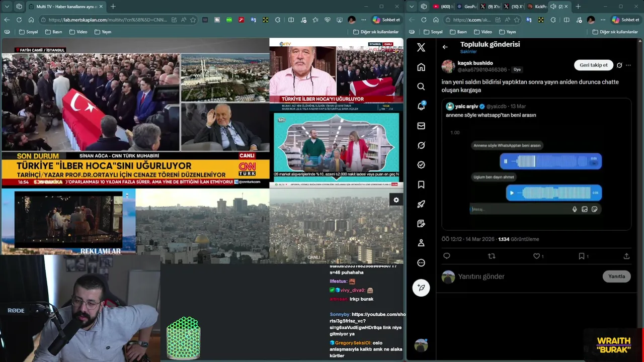Click the Yanıtla reply button

[x=616, y=277]
